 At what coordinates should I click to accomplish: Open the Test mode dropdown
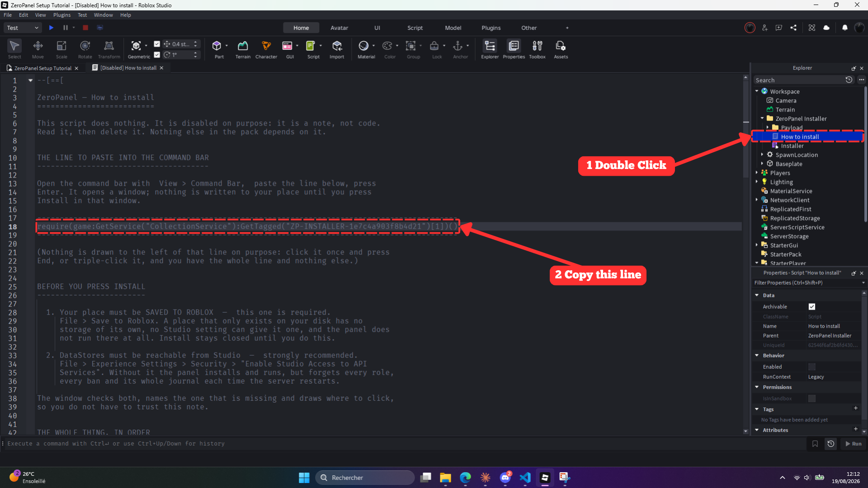pyautogui.click(x=23, y=28)
